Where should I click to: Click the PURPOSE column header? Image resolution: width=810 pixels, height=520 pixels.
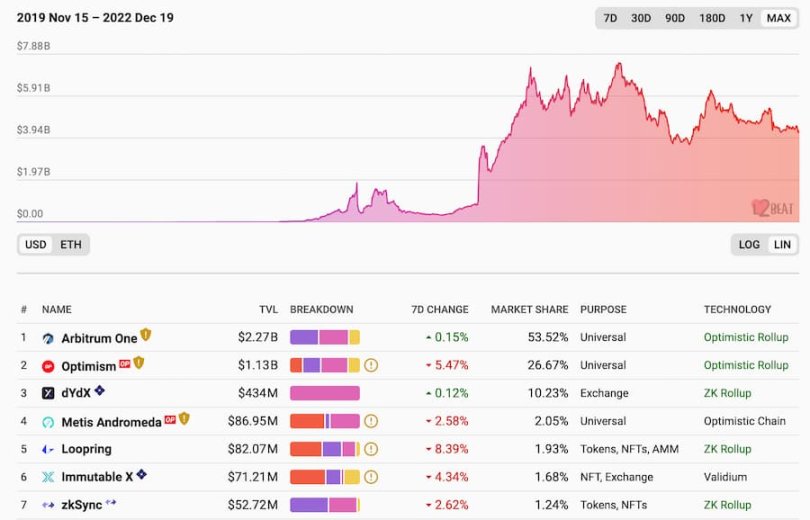[x=603, y=310]
